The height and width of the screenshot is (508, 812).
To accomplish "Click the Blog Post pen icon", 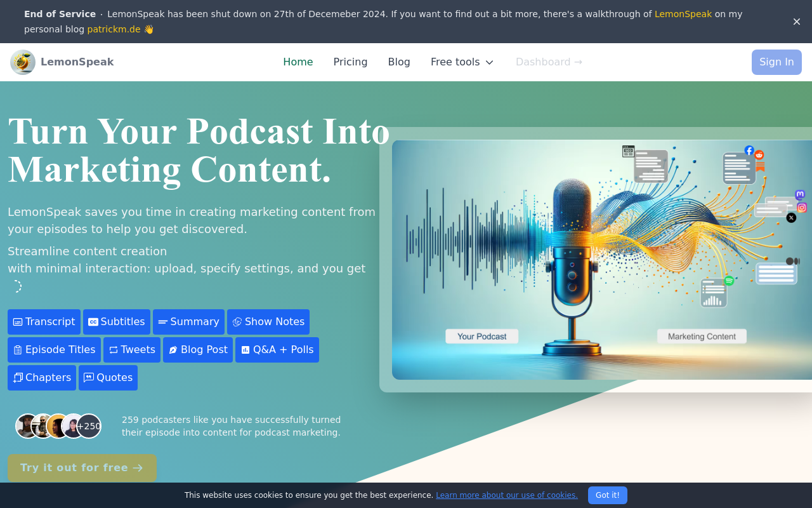I will pyautogui.click(x=173, y=350).
